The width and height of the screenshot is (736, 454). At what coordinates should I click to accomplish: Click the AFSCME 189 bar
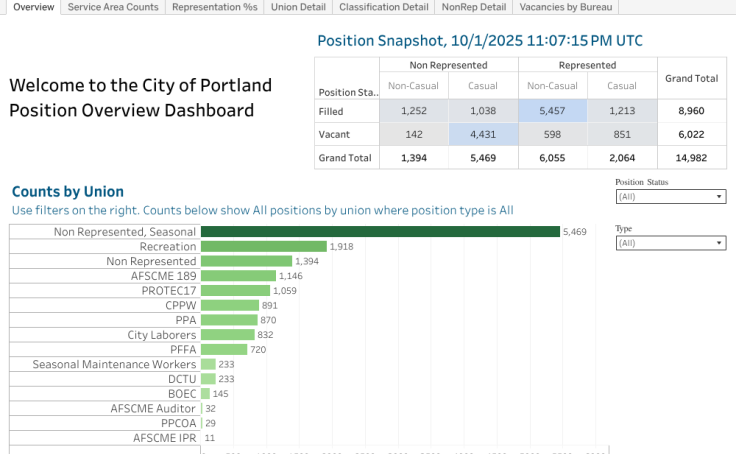(238, 276)
